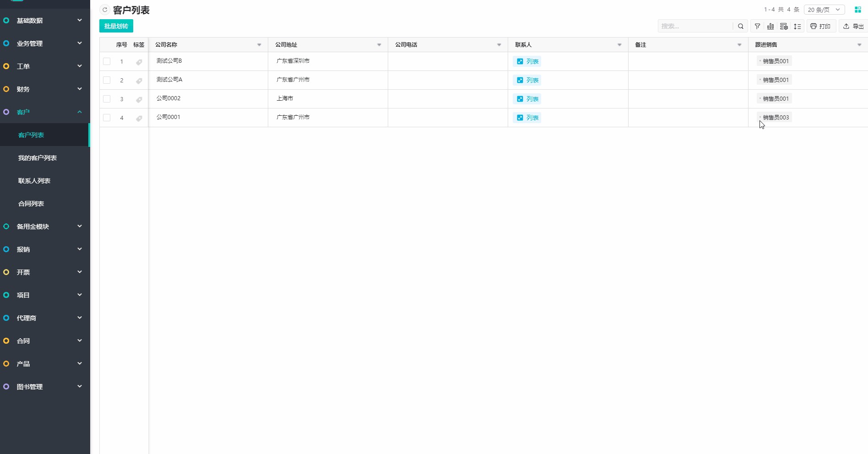Select 客户列表 in sidebar

pos(45,135)
